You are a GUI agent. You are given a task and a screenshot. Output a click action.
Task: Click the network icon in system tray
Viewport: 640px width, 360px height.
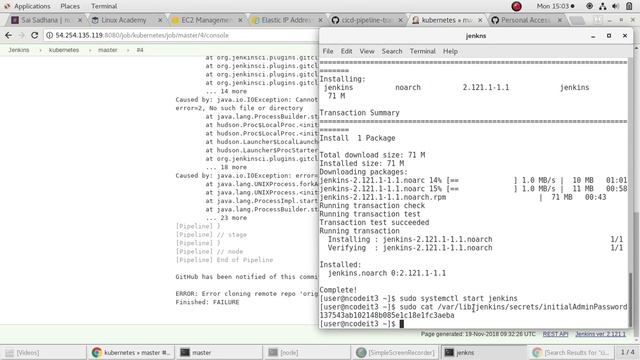602,6
